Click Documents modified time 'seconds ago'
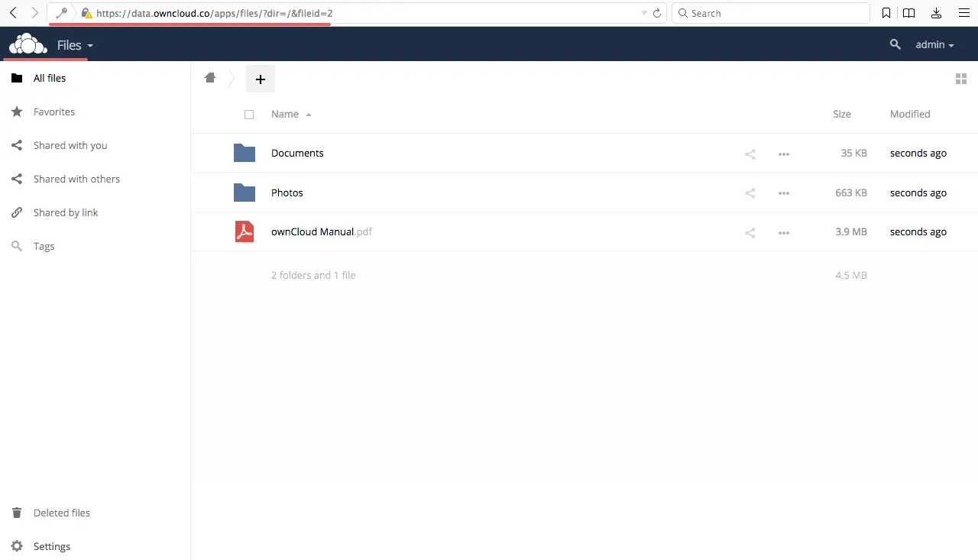 tap(918, 153)
